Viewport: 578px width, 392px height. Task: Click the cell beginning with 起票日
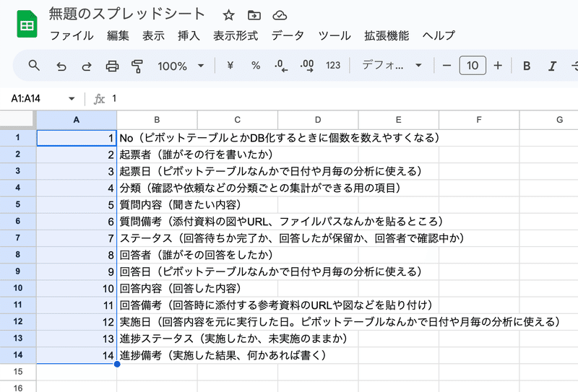[x=157, y=171]
